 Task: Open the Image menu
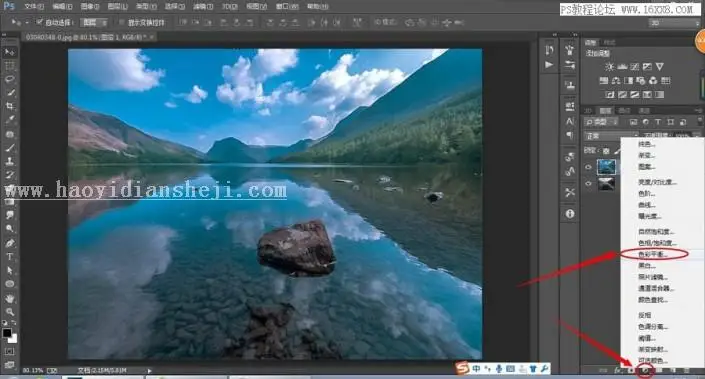[90, 6]
